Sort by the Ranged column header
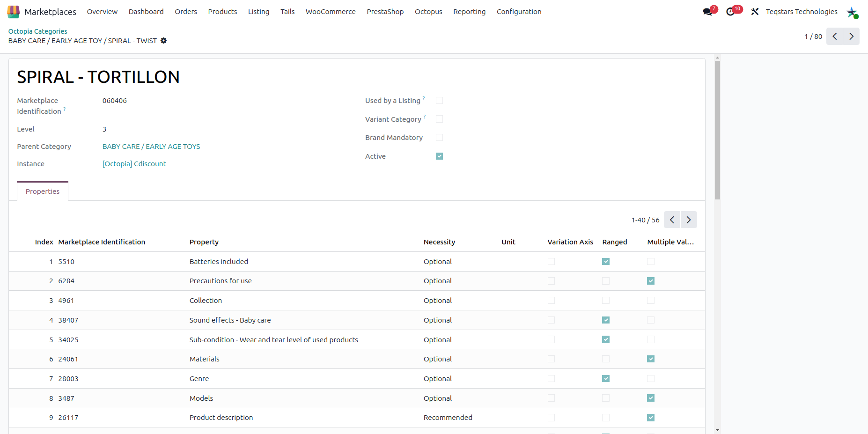Image resolution: width=868 pixels, height=434 pixels. pyautogui.click(x=615, y=242)
